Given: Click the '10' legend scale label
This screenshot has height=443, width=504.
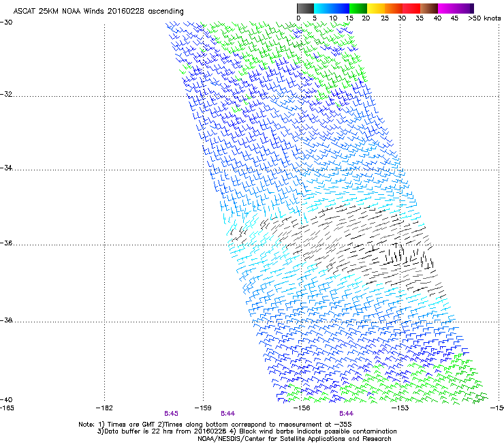Looking at the screenshot, I should (x=333, y=18).
